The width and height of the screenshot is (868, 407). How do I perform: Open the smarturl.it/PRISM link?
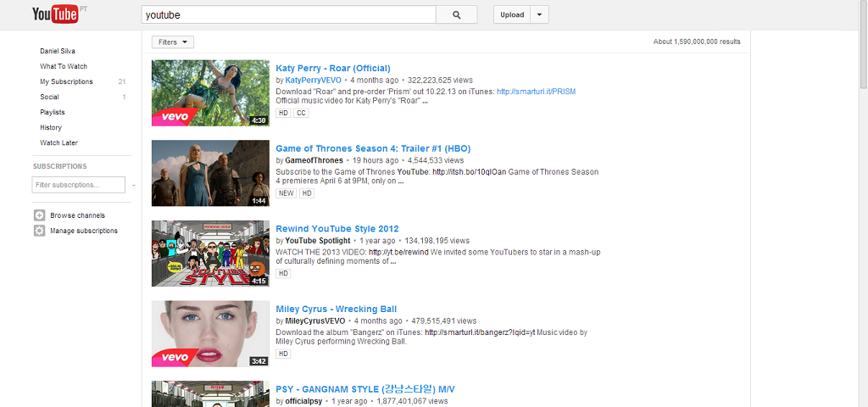pos(536,92)
